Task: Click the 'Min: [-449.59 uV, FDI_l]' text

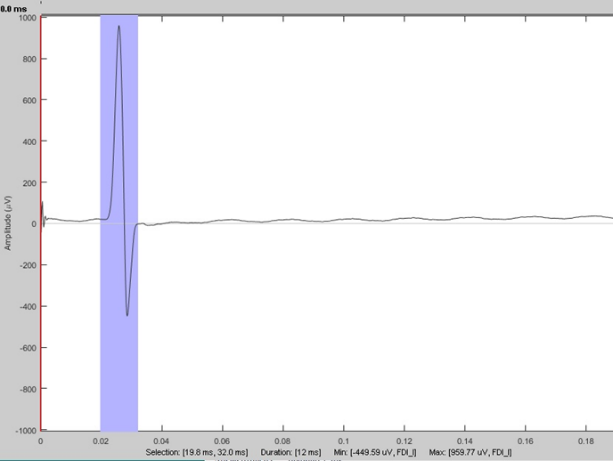Action: 375,452
